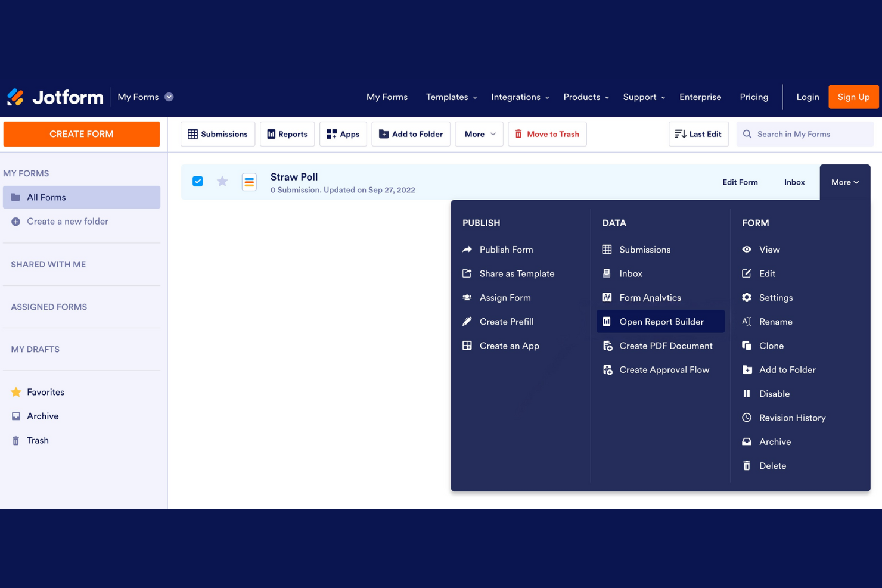Go to Enterprise in top navigation
The width and height of the screenshot is (882, 588).
700,97
